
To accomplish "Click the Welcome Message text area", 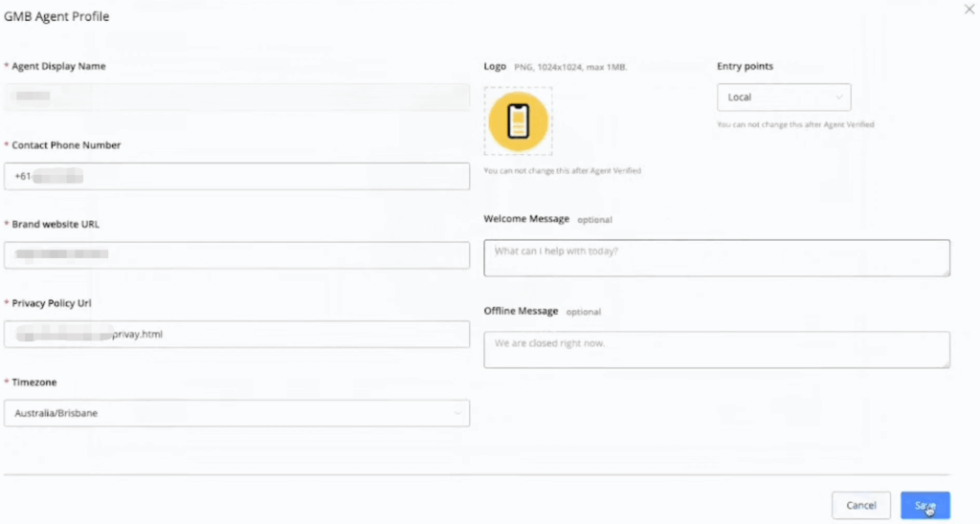I will (716, 257).
